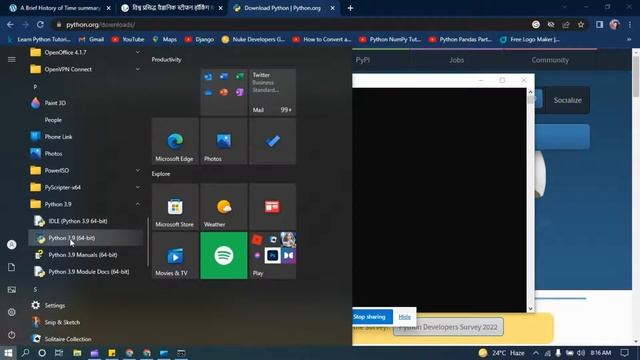Open Documents from Start sidebar
This screenshot has width=640, height=360.
pos(12,267)
